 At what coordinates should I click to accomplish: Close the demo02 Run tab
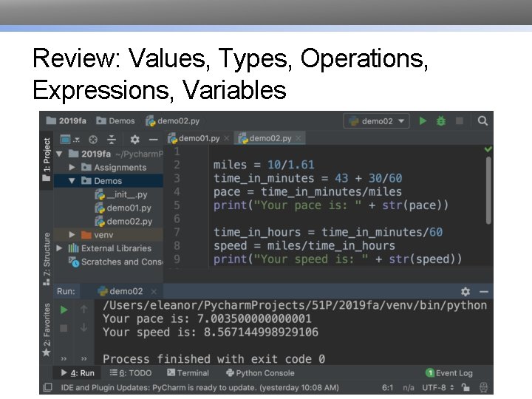pos(154,292)
